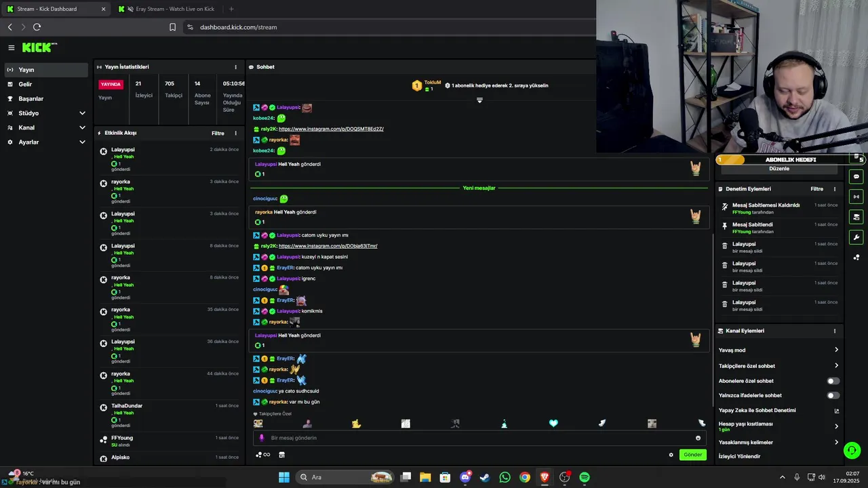Image resolution: width=868 pixels, height=488 pixels.
Task: Toggle the broadcast signal icon in right strip
Action: [856, 197]
